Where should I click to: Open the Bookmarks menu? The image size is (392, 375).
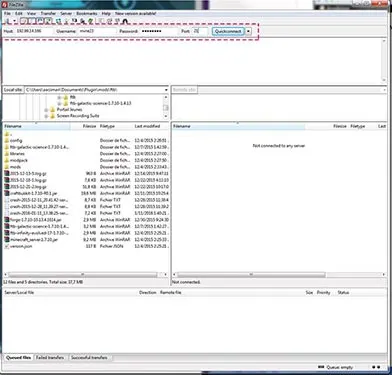tap(87, 13)
